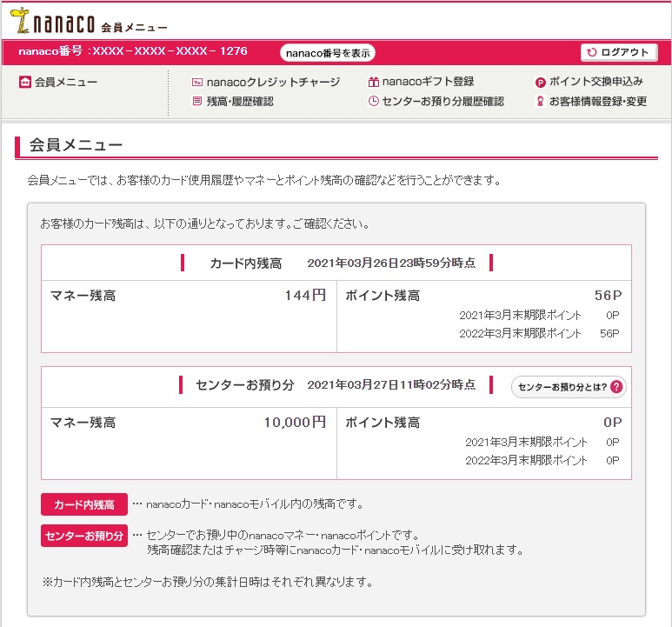Click the card's 2022年3月末期限ポイント 56P row

coord(539,333)
